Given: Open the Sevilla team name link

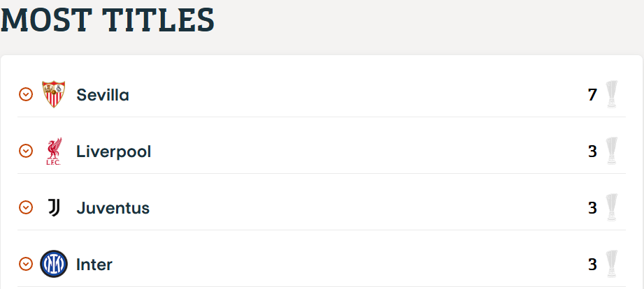Looking at the screenshot, I should 103,95.
